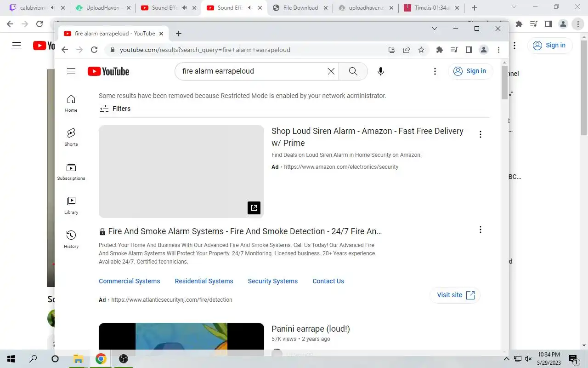Open hamburger menu in back YouTube window
The width and height of the screenshot is (588, 368).
tap(17, 45)
